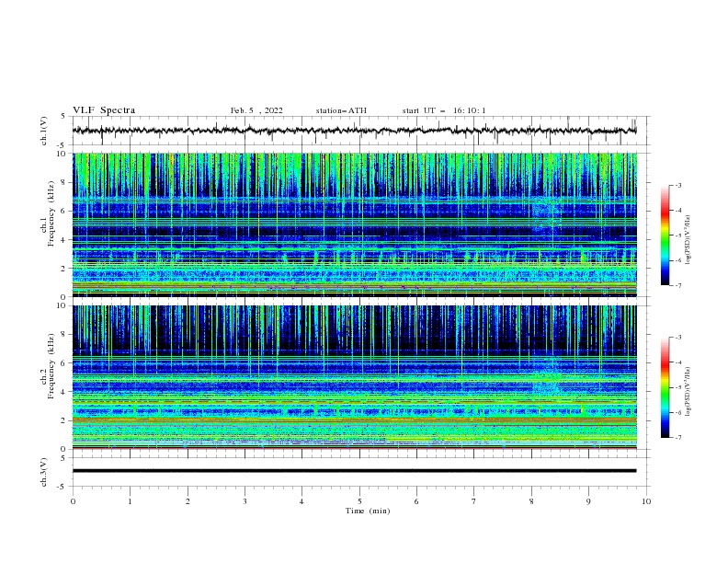Click the ch.1 colorbar "log(PSD)(V²/Hz)" label

tap(688, 240)
